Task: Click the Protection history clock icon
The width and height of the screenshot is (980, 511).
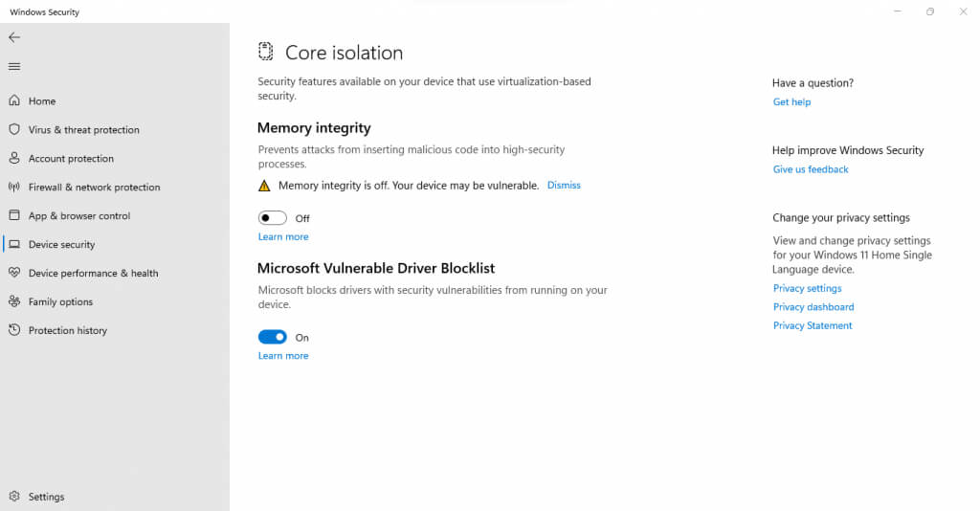Action: pyautogui.click(x=14, y=330)
